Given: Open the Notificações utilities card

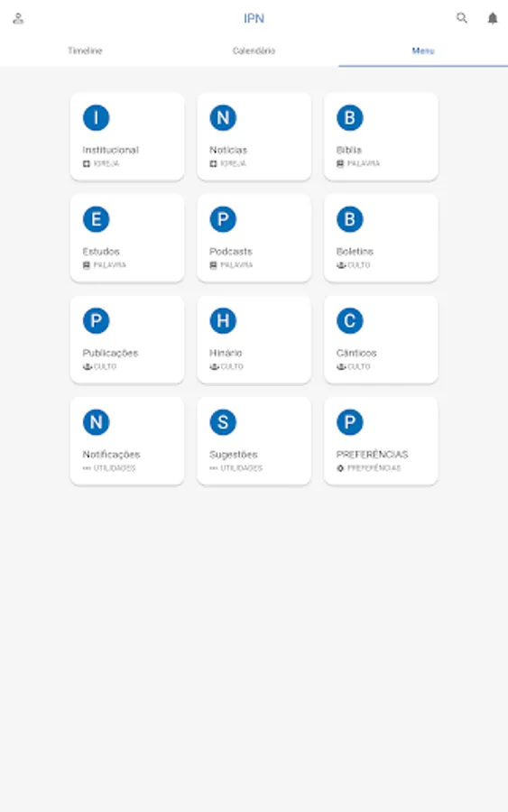Looking at the screenshot, I should [127, 441].
